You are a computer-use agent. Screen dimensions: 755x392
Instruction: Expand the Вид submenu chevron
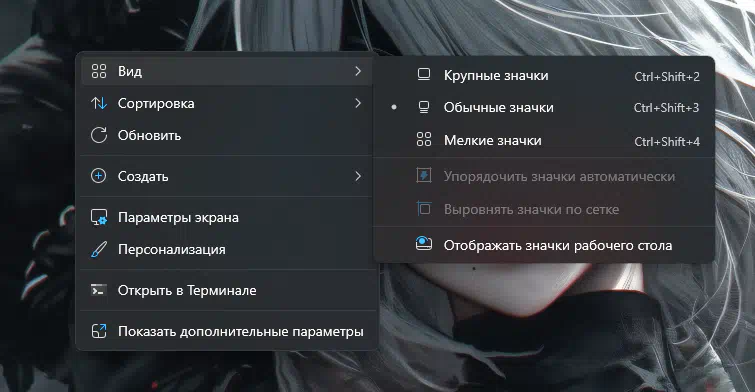tap(358, 71)
